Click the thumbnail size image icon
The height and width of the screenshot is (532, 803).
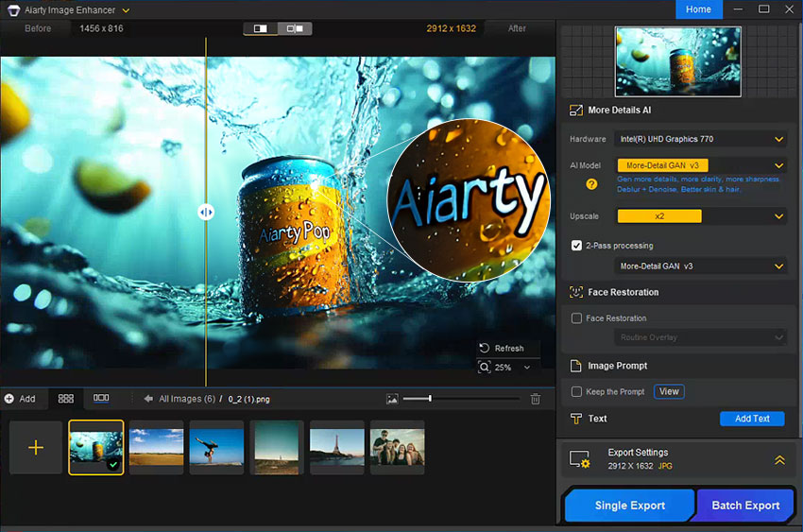(392, 399)
